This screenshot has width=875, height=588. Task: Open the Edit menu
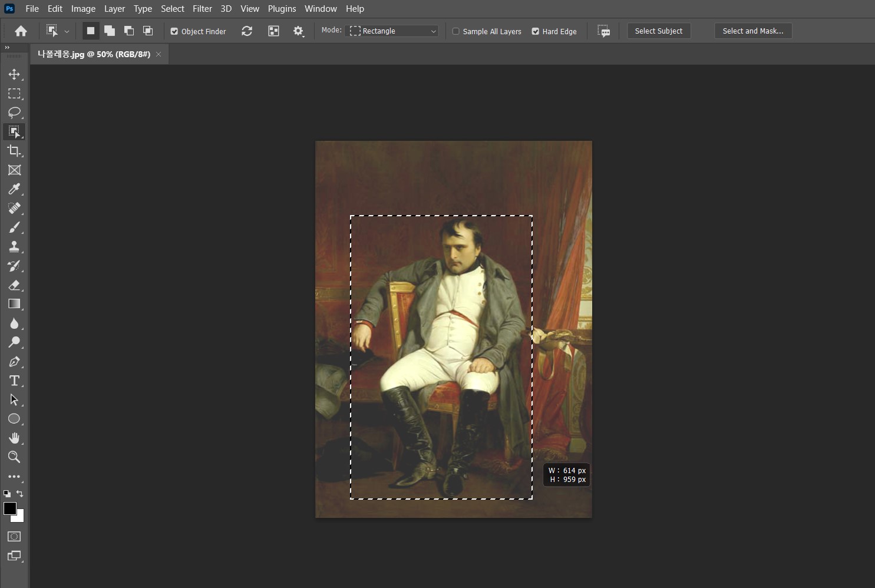click(x=55, y=9)
